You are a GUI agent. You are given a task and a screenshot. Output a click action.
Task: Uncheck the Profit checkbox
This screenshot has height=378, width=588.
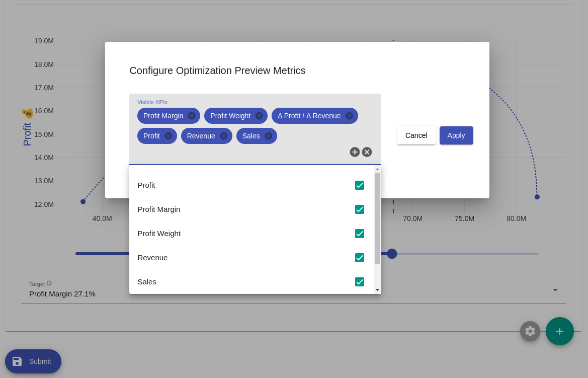359,185
